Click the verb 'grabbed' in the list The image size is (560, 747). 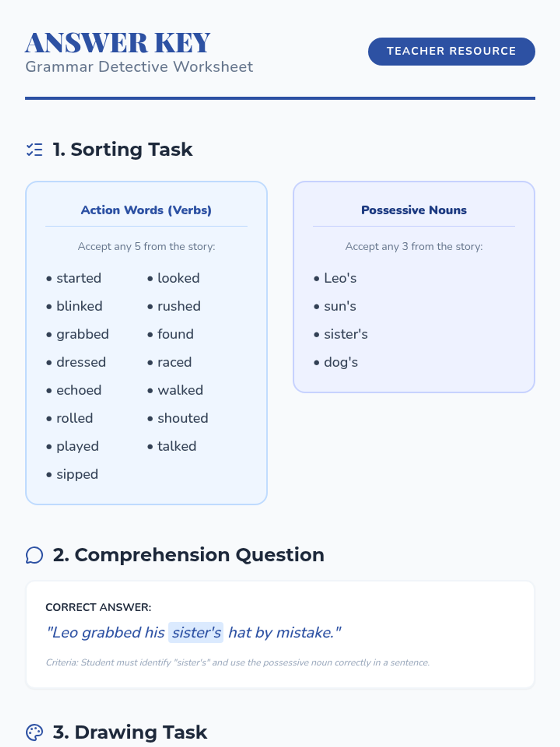click(83, 334)
